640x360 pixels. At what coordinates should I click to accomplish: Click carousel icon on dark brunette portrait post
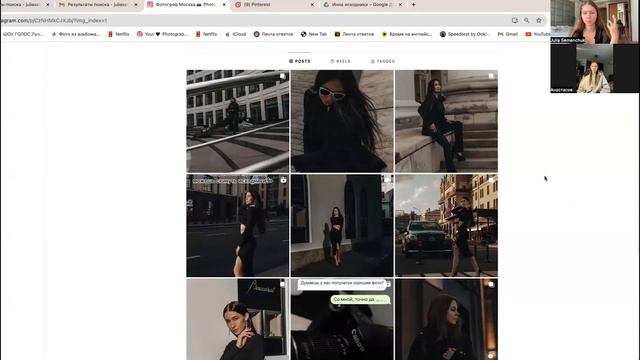click(x=491, y=284)
